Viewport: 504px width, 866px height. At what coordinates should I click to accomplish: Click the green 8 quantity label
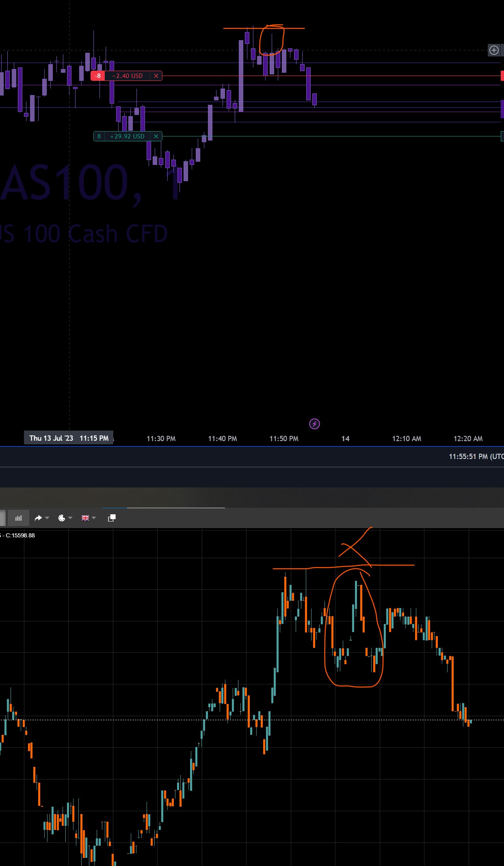(x=99, y=136)
